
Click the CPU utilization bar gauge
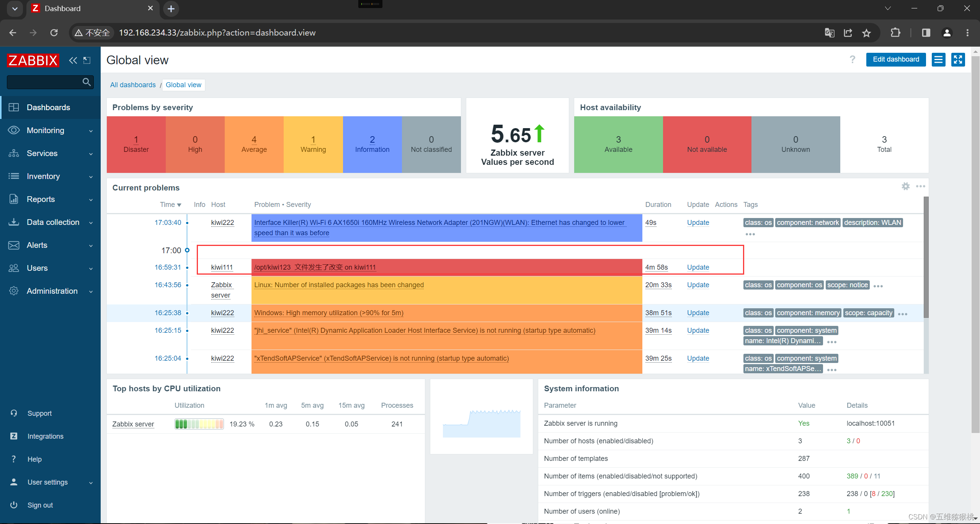pos(199,424)
